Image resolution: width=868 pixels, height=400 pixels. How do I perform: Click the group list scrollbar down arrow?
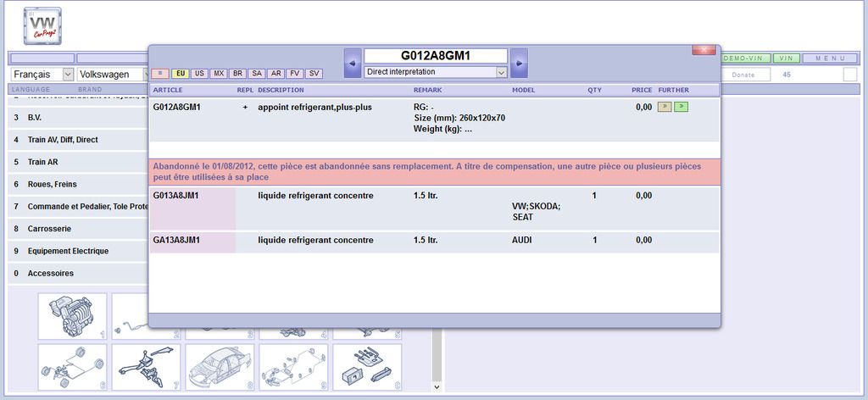click(437, 386)
